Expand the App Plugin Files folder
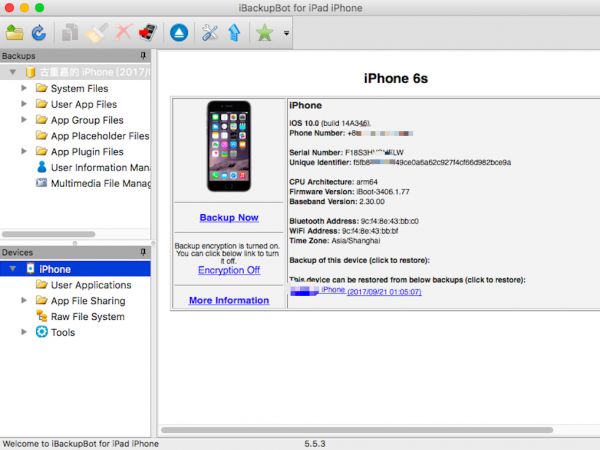Viewport: 600px width, 450px height. (x=24, y=151)
